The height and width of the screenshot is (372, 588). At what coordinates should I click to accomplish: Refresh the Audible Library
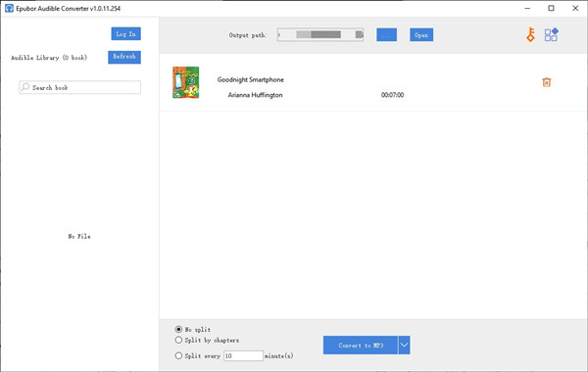tap(124, 57)
